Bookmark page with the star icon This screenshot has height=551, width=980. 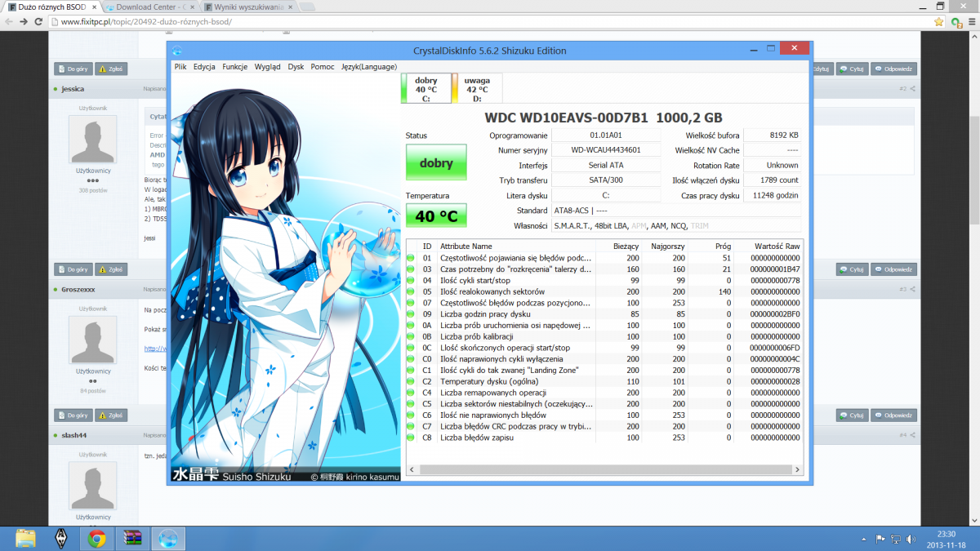pyautogui.click(x=939, y=22)
